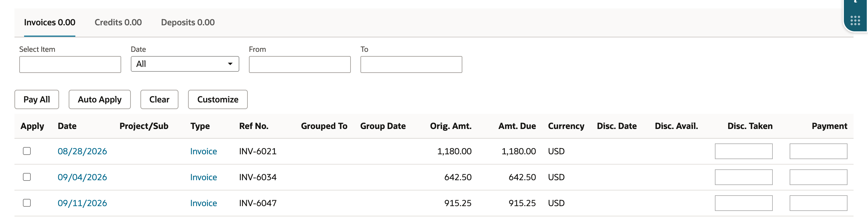Check the Apply box for INV-6021

pyautogui.click(x=27, y=151)
